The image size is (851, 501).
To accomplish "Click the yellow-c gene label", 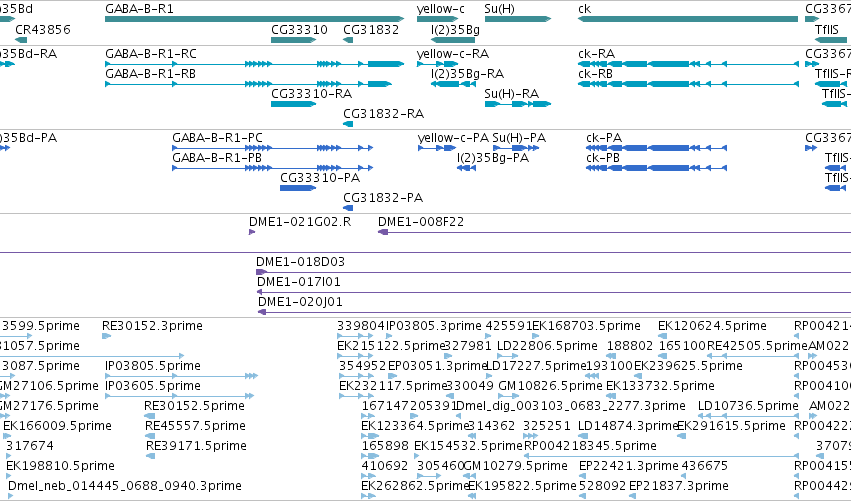I will tap(441, 9).
